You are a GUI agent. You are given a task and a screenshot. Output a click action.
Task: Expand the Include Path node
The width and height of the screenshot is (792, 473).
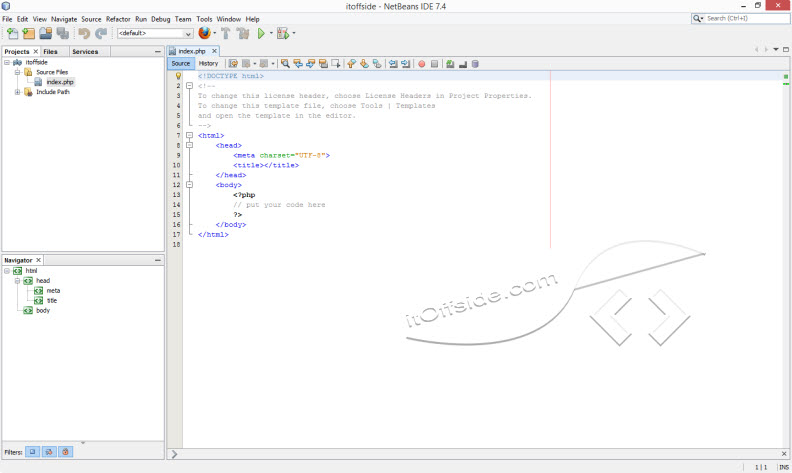pos(17,92)
